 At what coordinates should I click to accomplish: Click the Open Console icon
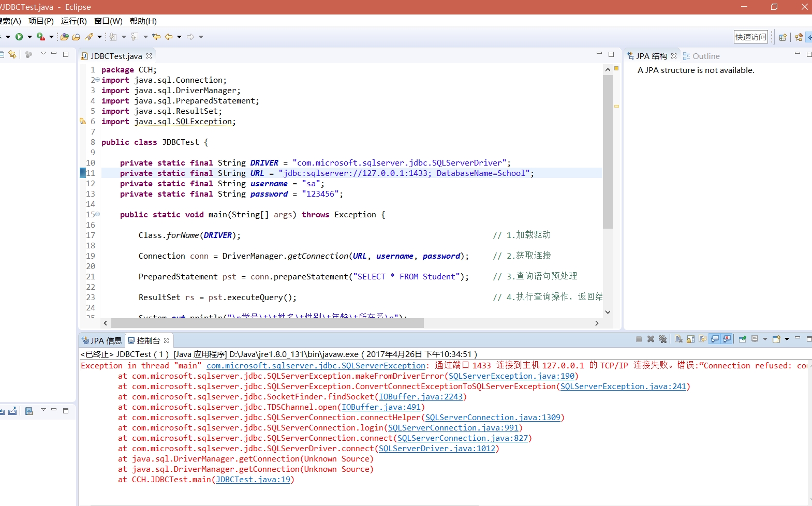776,339
